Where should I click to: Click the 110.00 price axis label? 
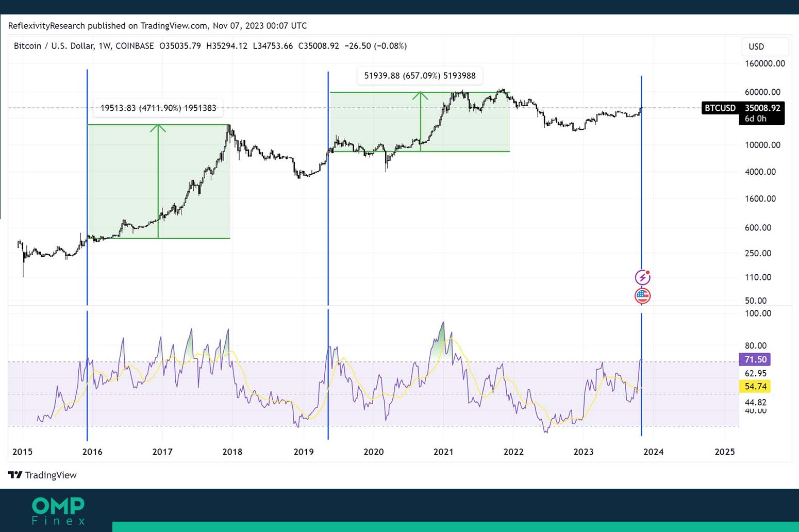pyautogui.click(x=758, y=277)
